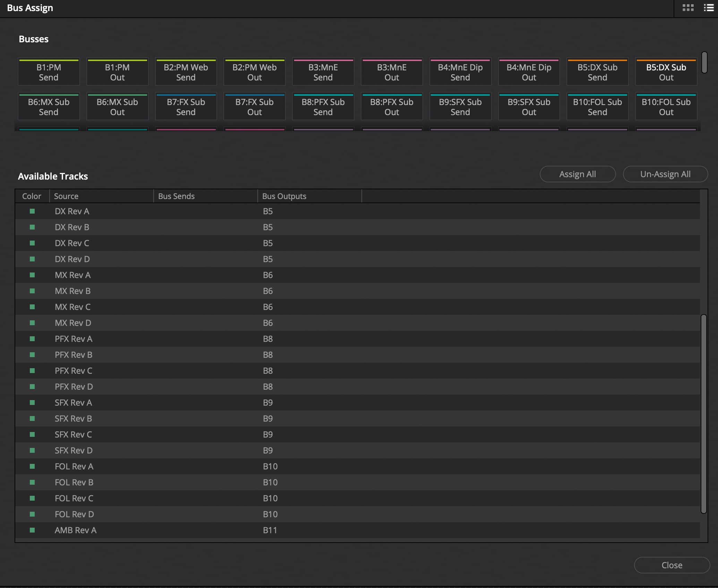Toggle the B5:DX Sub Out bus

coord(666,72)
